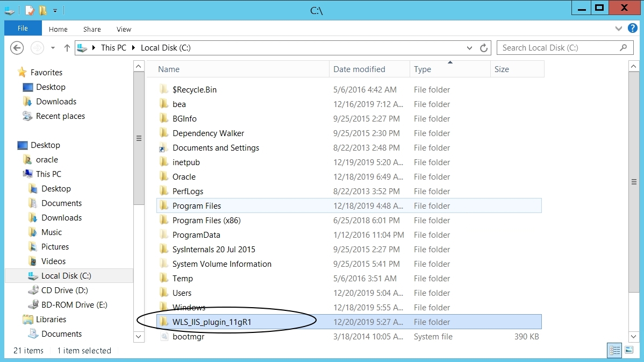Switch to the Share ribbon tab
Viewport: 644px width, 362px height.
click(92, 29)
